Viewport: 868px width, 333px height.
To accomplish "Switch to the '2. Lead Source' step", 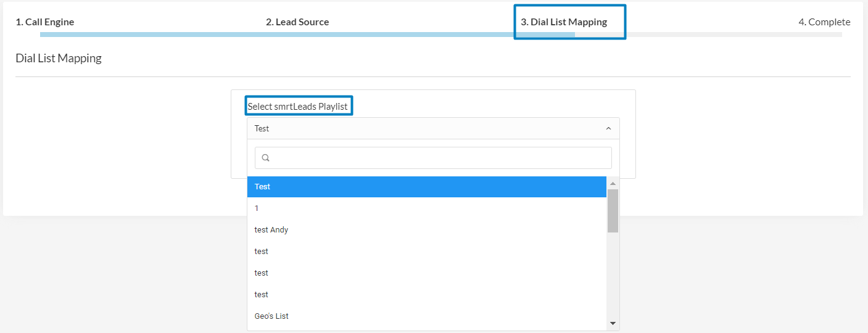I will pyautogui.click(x=297, y=22).
